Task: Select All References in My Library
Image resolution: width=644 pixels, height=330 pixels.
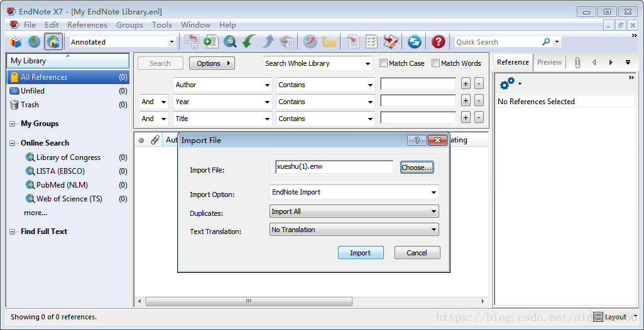Action: point(68,77)
